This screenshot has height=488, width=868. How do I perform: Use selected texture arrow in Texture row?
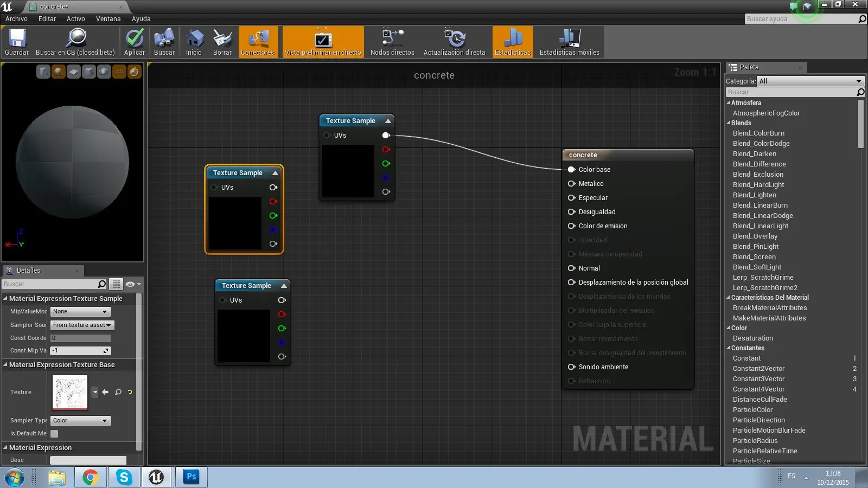pos(105,392)
